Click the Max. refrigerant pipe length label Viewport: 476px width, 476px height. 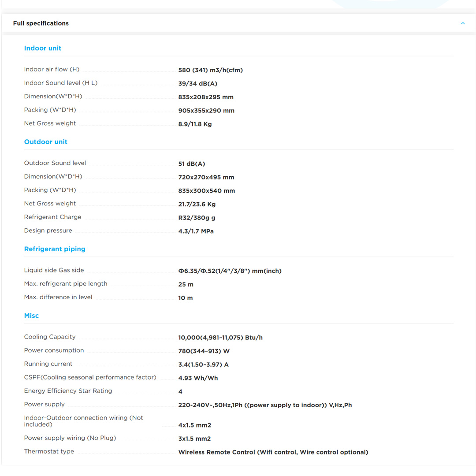[x=66, y=284]
